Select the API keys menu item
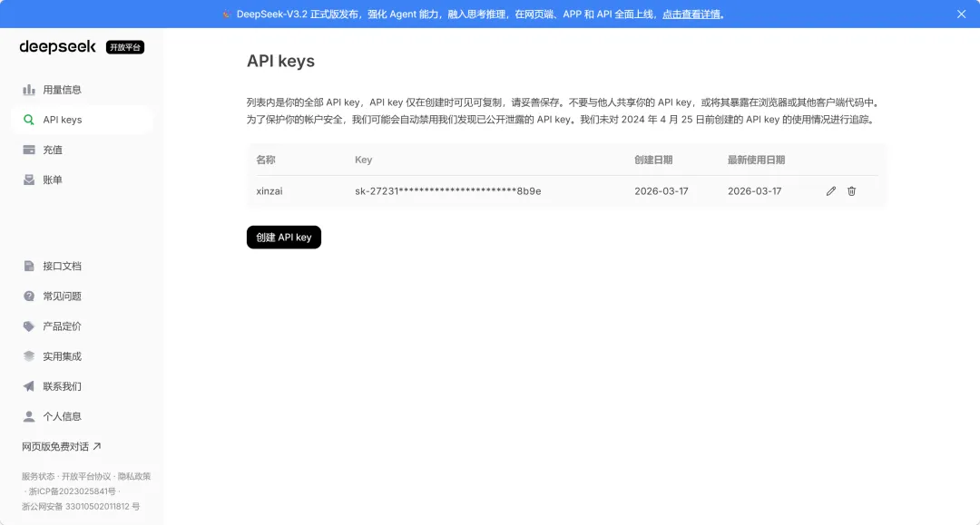980x525 pixels. tap(82, 120)
